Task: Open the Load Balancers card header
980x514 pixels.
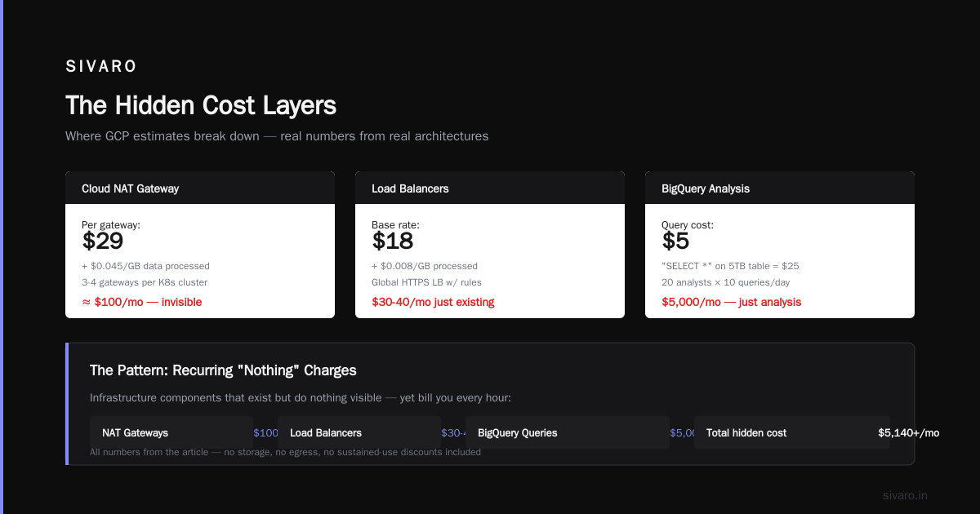Action: pyautogui.click(x=490, y=188)
